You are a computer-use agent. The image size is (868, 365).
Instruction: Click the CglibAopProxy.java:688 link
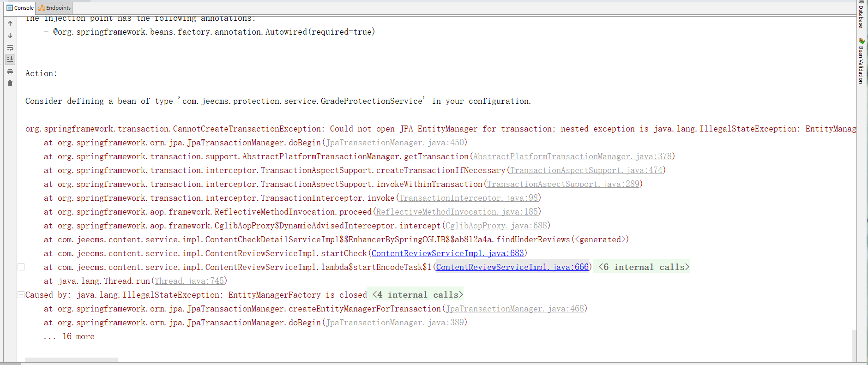point(496,226)
